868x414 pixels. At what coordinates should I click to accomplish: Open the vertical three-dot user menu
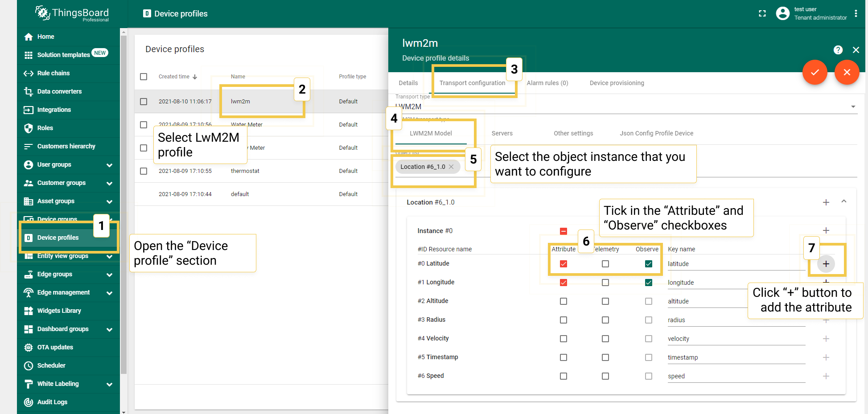(x=856, y=13)
